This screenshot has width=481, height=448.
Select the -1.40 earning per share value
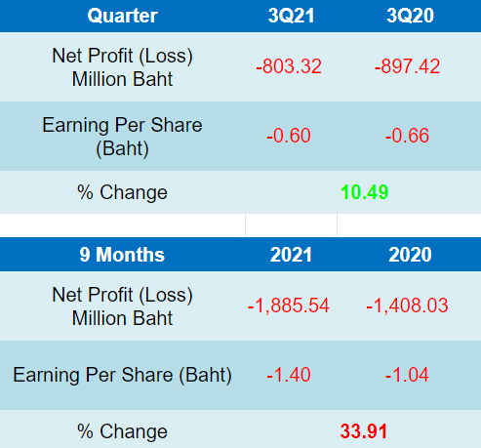[x=289, y=375]
